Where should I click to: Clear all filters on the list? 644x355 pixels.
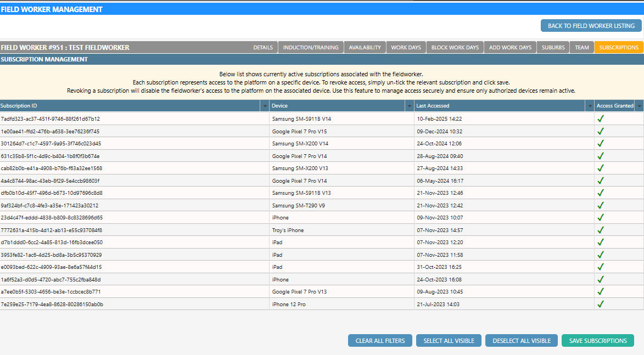[380, 341]
